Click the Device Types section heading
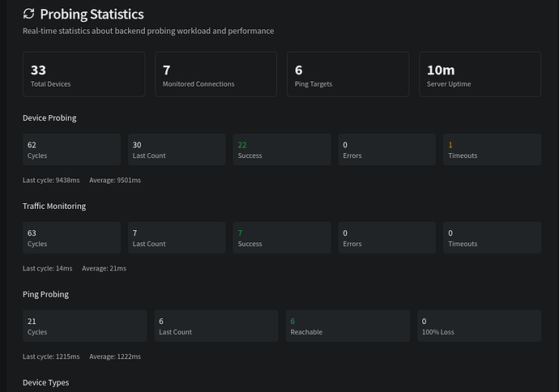 click(x=46, y=382)
